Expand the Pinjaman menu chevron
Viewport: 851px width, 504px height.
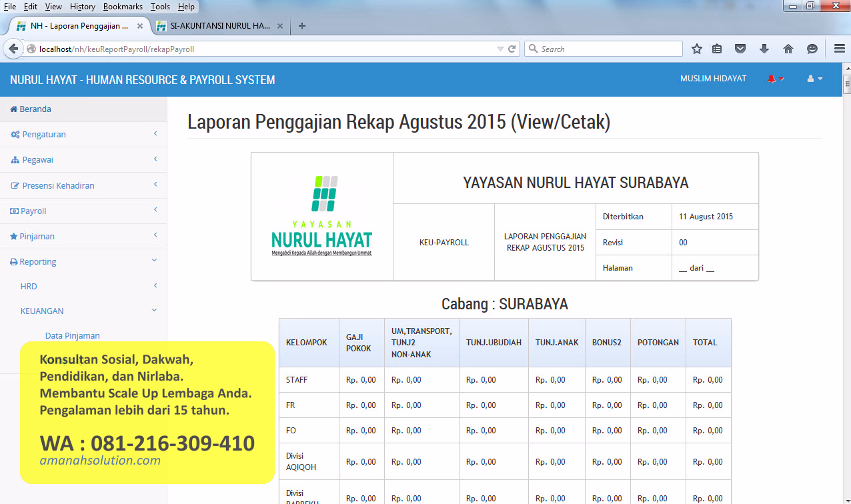155,235
